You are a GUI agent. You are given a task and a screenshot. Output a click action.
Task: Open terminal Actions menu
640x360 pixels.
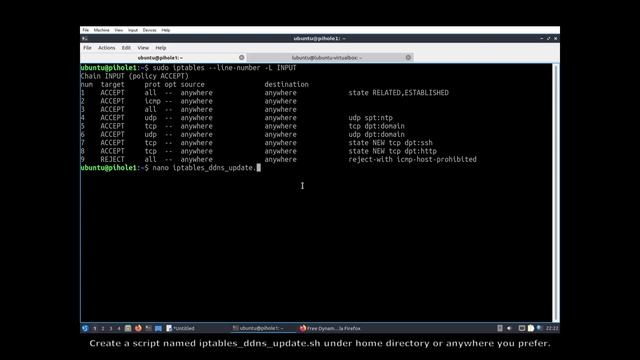click(107, 48)
